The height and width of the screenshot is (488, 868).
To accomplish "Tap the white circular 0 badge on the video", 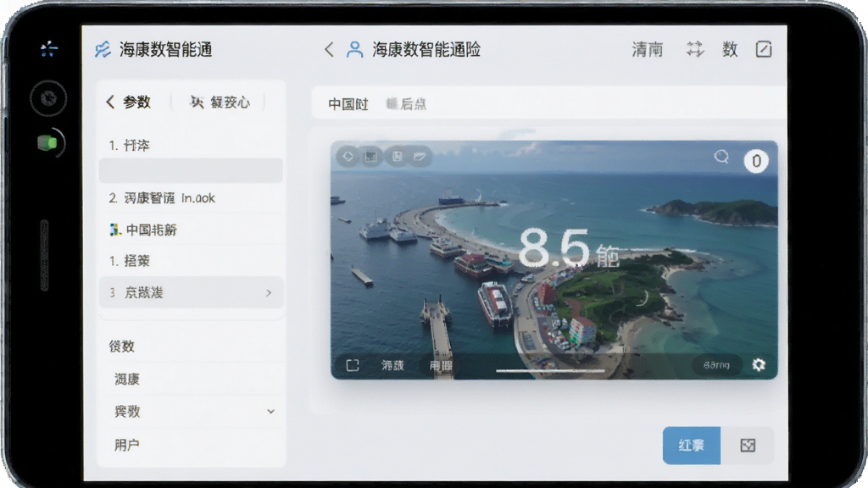I will [756, 161].
